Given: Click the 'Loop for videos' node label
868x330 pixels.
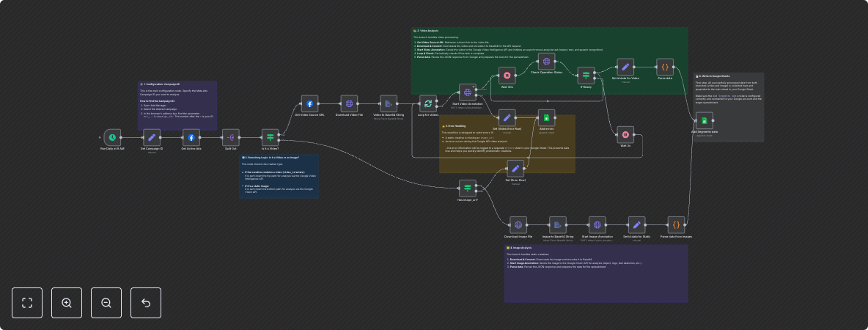Looking at the screenshot, I should click(428, 114).
